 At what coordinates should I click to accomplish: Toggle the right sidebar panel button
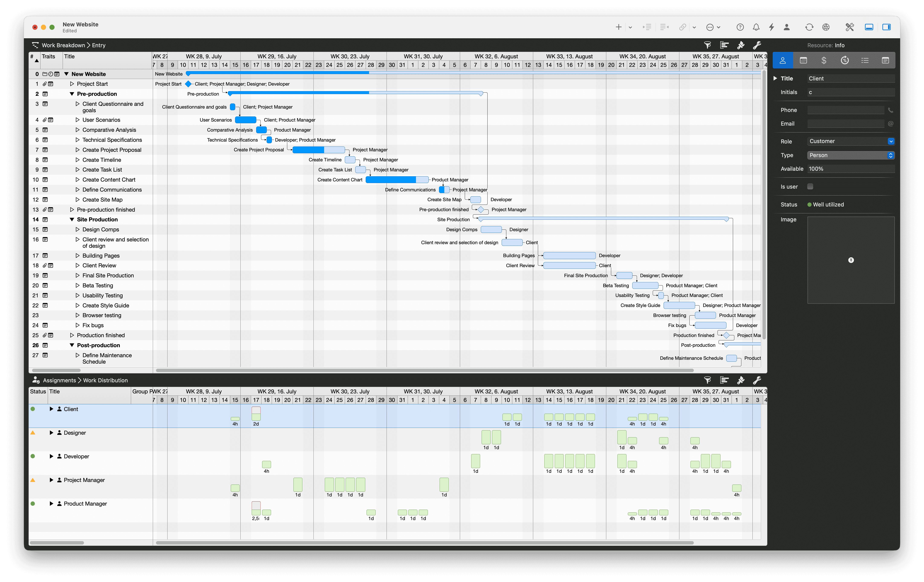886,27
